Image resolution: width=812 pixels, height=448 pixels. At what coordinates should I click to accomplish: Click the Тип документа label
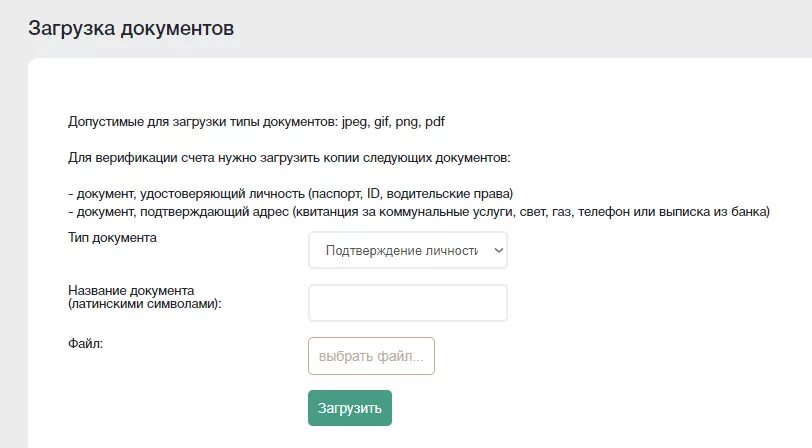[112, 238]
